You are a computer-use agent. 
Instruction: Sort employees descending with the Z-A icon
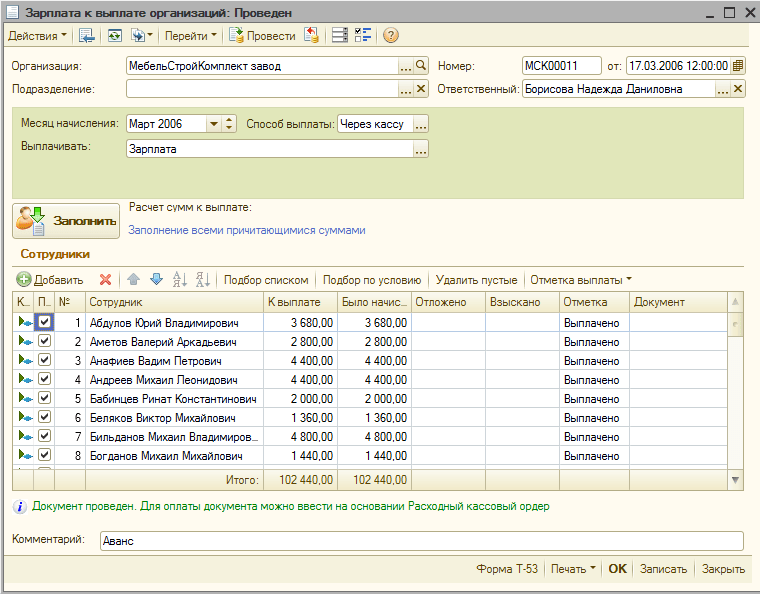click(x=202, y=280)
